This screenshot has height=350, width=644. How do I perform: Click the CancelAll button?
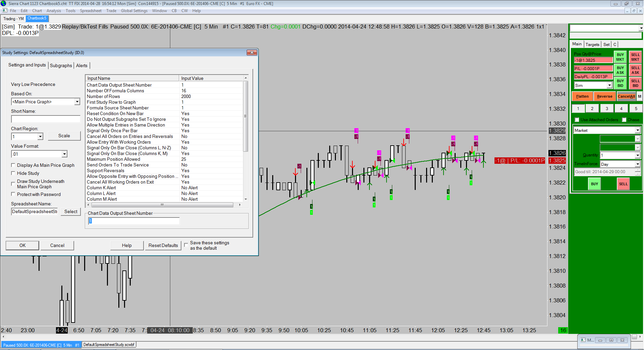pos(626,96)
